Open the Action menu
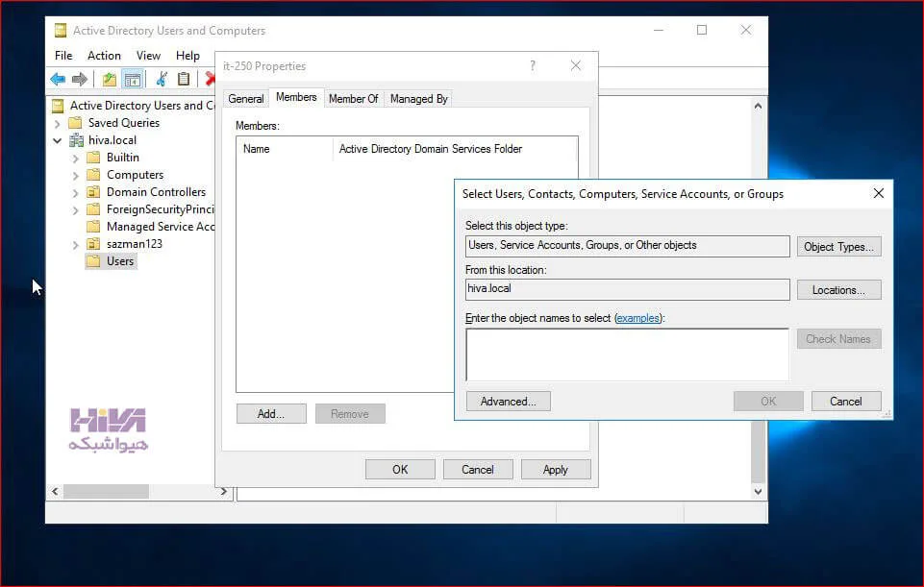This screenshot has width=924, height=587. 104,56
